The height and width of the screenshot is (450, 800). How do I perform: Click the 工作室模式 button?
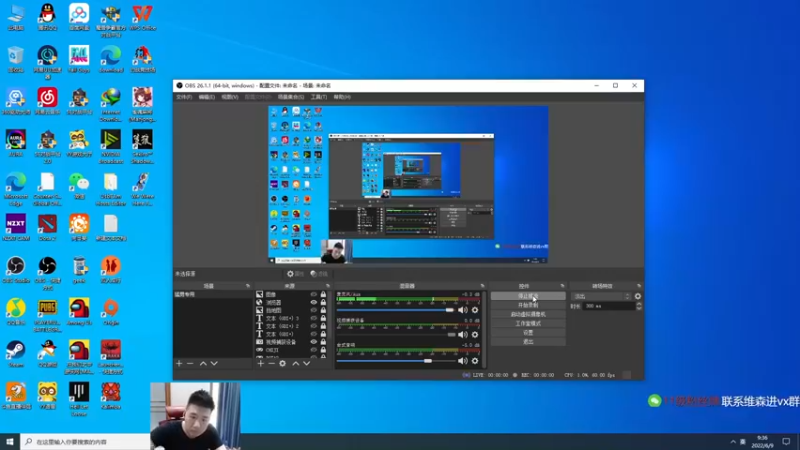[528, 323]
